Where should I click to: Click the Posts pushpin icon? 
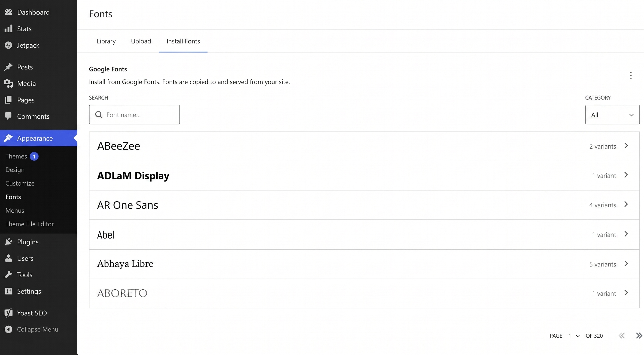click(9, 67)
